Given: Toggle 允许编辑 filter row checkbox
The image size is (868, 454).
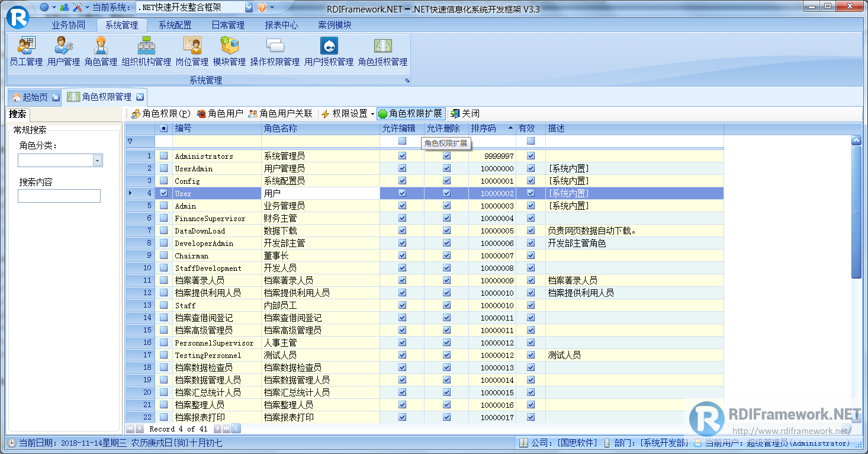Looking at the screenshot, I should [403, 141].
